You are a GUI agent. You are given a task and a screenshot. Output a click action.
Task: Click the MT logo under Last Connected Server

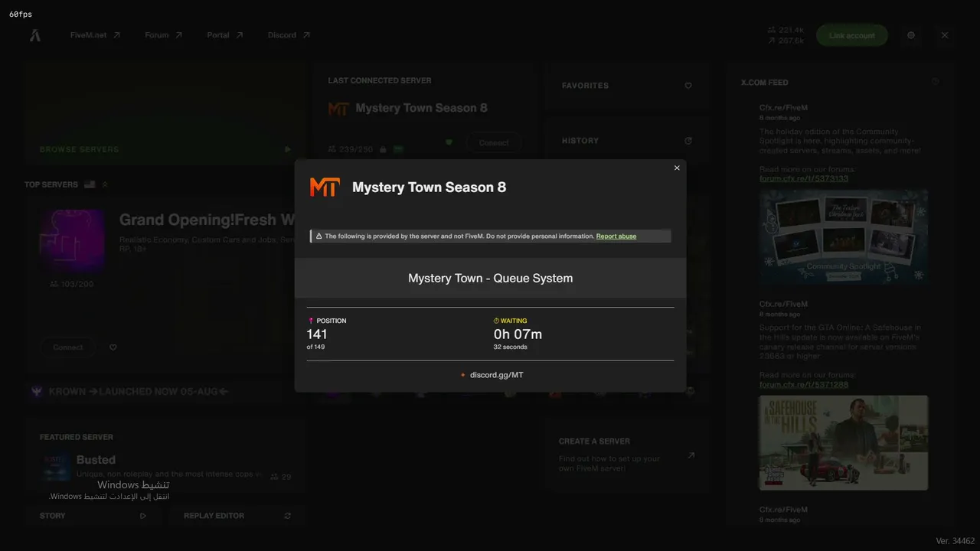(x=338, y=109)
